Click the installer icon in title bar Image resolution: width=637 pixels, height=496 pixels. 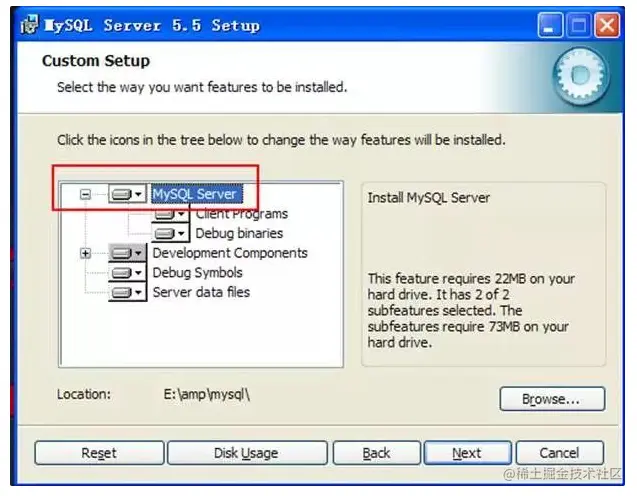(x=29, y=25)
